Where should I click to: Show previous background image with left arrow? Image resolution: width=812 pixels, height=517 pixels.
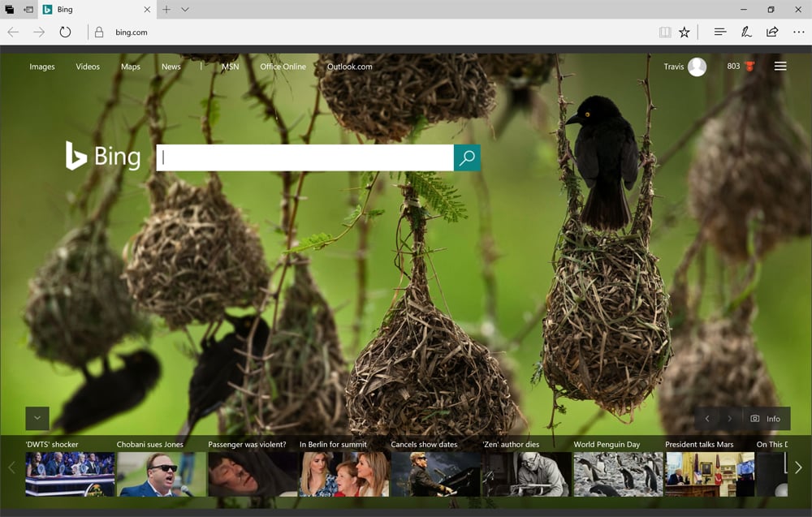pos(707,419)
